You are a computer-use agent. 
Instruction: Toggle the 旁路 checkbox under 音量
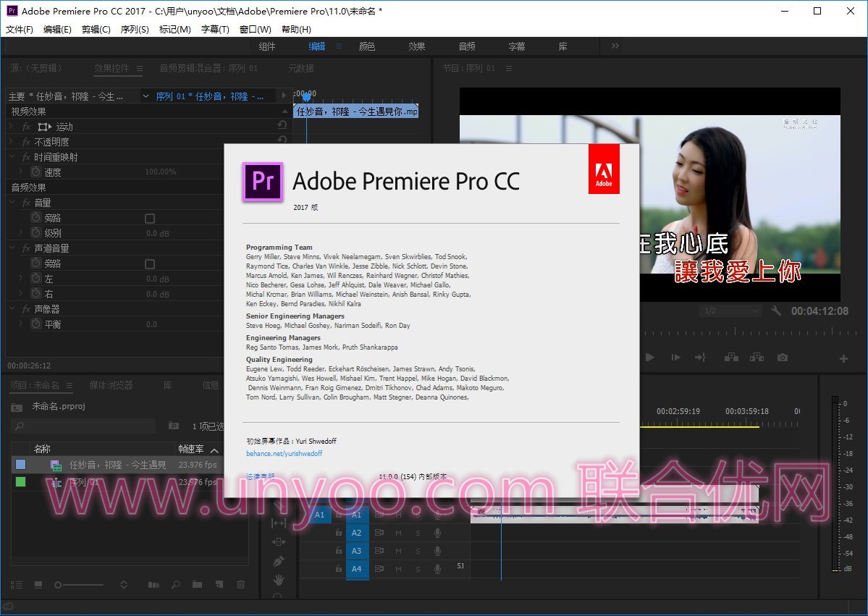149,219
